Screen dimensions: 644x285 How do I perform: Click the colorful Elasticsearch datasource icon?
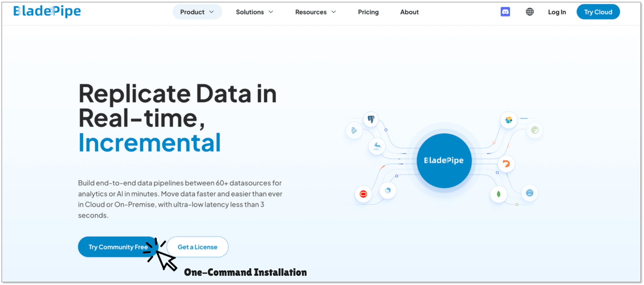(x=509, y=120)
